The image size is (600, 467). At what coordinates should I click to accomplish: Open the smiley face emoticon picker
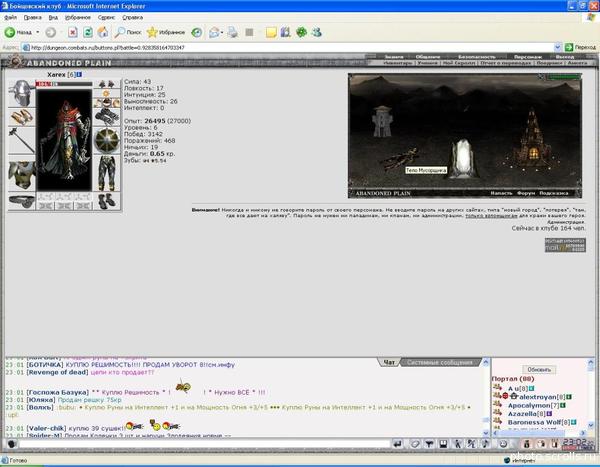pos(503,444)
